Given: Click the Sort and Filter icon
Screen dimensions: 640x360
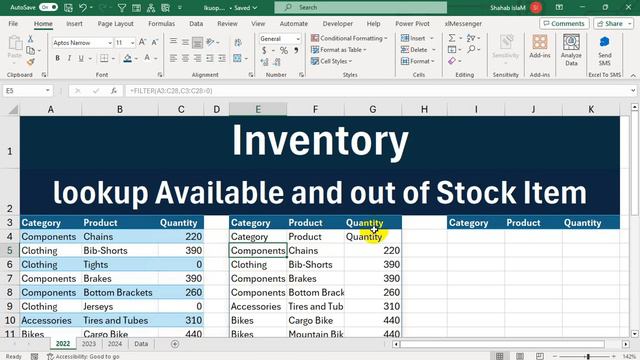Looking at the screenshot, I should click(x=471, y=38).
